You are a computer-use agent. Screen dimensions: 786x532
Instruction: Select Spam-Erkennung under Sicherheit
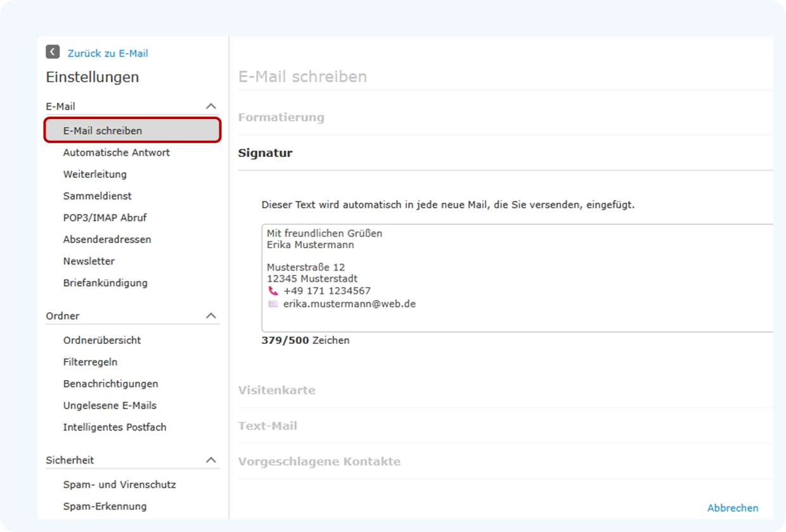point(105,506)
